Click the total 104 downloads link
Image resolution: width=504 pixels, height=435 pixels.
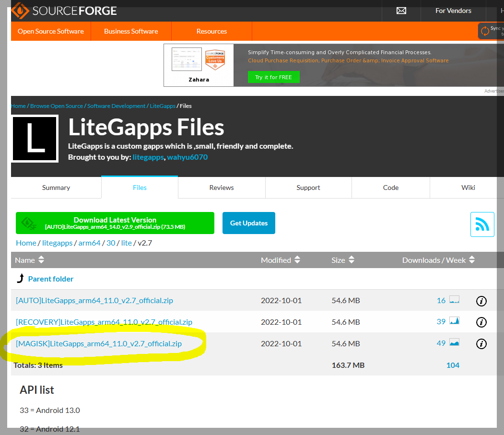coord(453,365)
